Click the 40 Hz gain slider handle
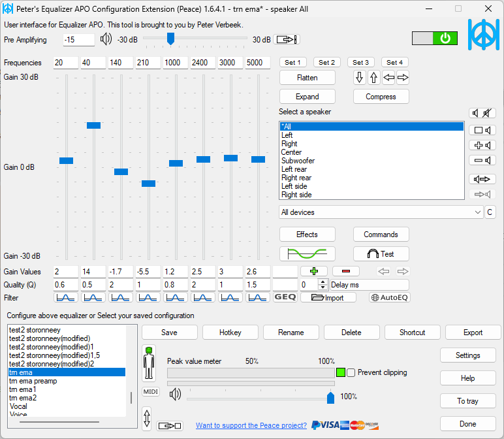The width and height of the screenshot is (504, 439). point(93,125)
